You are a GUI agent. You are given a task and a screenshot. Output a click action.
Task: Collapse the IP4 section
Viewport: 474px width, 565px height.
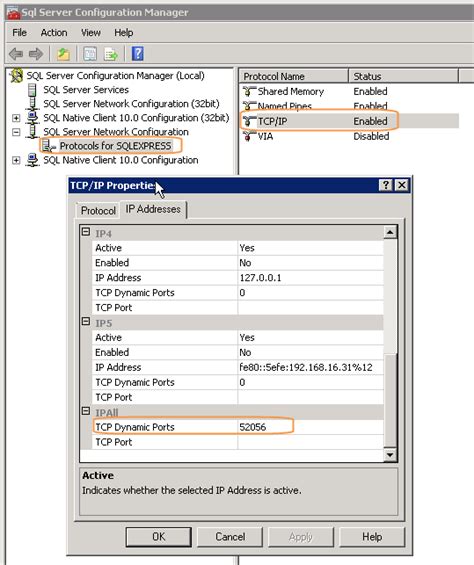coord(86,231)
